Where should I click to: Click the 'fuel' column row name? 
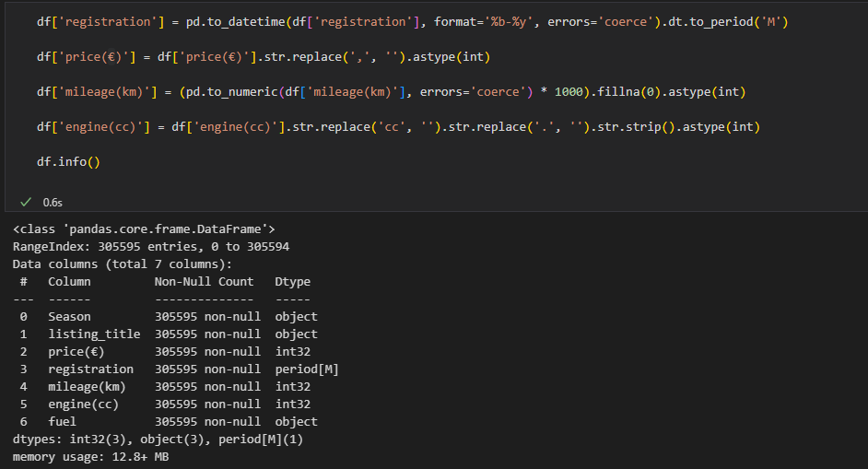pyautogui.click(x=62, y=422)
